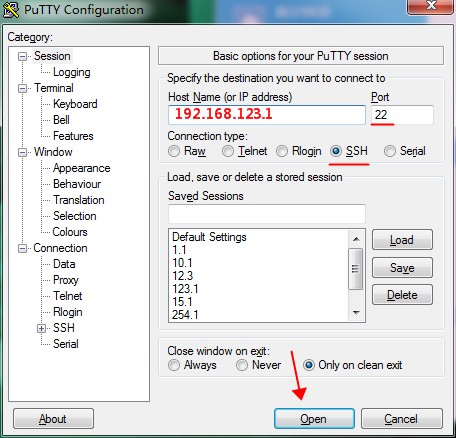This screenshot has width=456, height=438.
Task: Click the sessions list scroll down arrow
Action: tap(356, 313)
